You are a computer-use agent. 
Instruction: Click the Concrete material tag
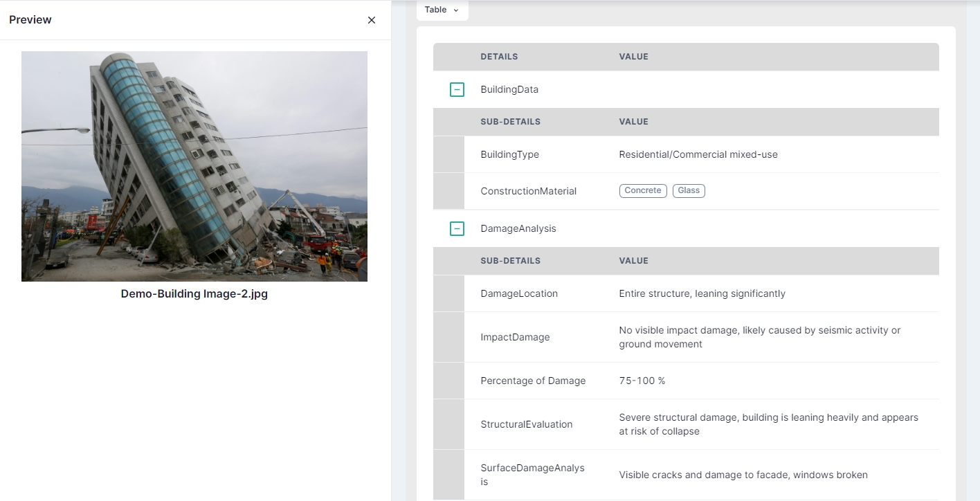pyautogui.click(x=643, y=191)
